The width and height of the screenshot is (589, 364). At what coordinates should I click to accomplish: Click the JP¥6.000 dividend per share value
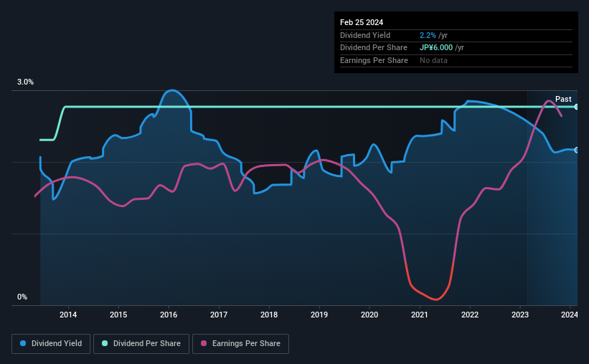click(x=436, y=48)
